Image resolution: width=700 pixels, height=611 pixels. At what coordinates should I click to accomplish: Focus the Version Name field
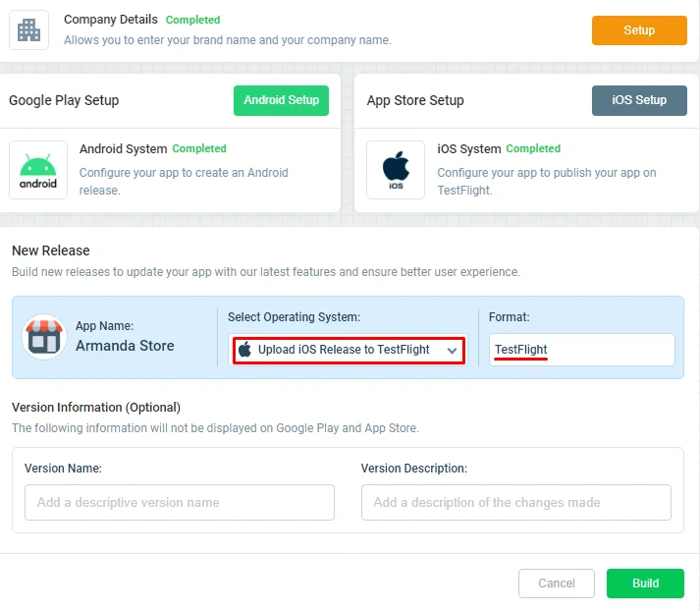tap(180, 503)
